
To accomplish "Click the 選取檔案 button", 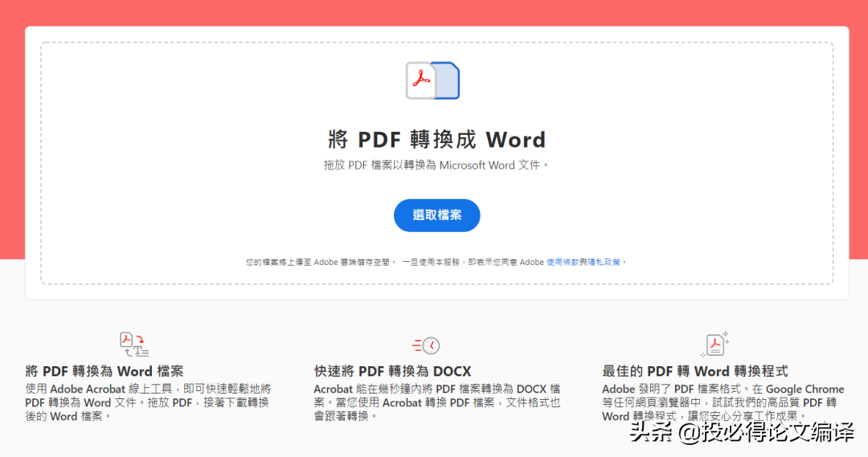I will click(436, 215).
